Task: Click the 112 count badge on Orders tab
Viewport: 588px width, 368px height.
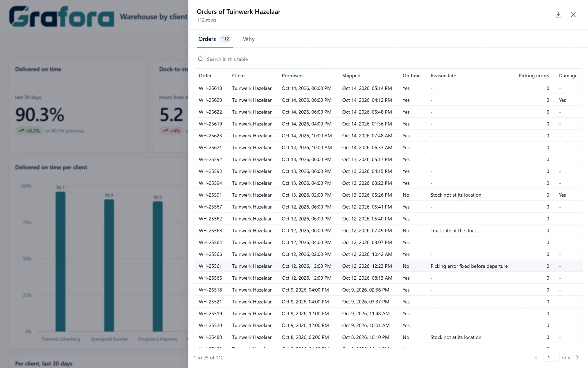Action: pyautogui.click(x=225, y=39)
